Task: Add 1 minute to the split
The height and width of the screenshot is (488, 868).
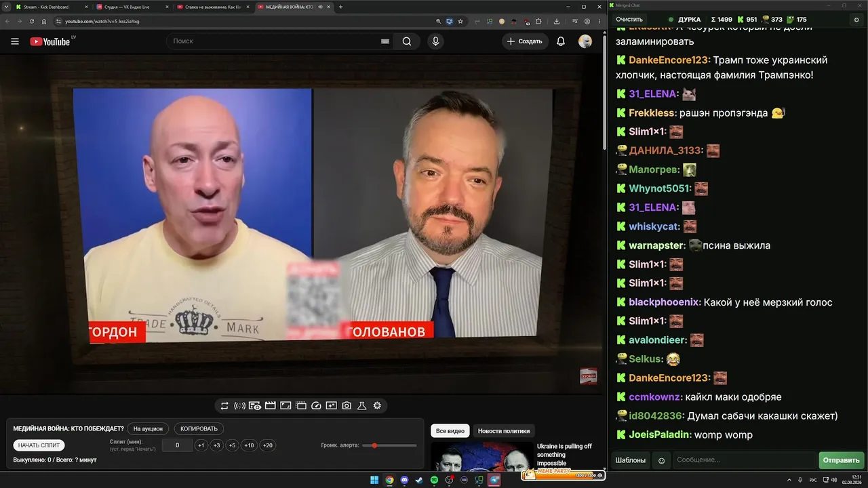Action: [x=201, y=445]
